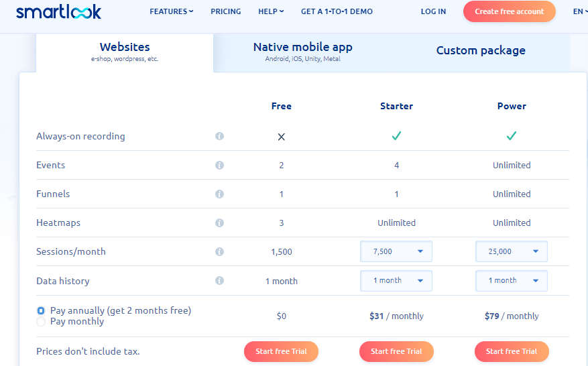
Task: Click Free plan 1 month value
Action: [281, 281]
